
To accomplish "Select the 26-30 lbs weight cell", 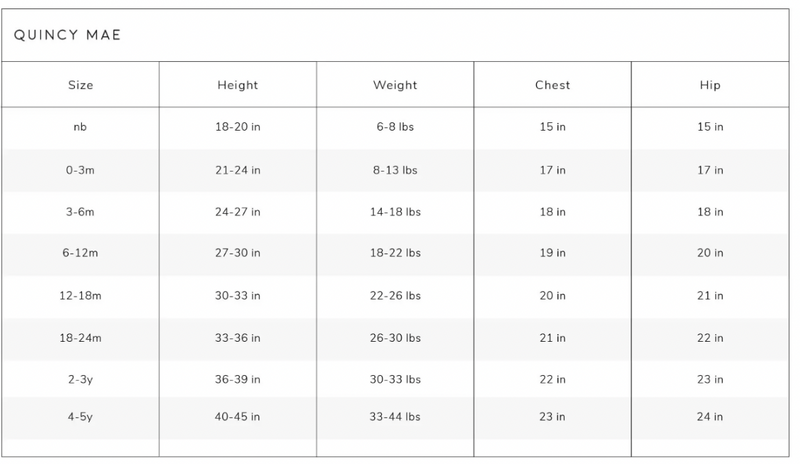I will pos(395,337).
